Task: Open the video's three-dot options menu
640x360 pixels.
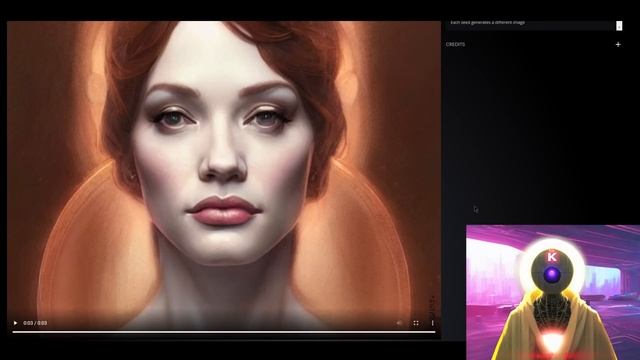Action: pyautogui.click(x=432, y=323)
